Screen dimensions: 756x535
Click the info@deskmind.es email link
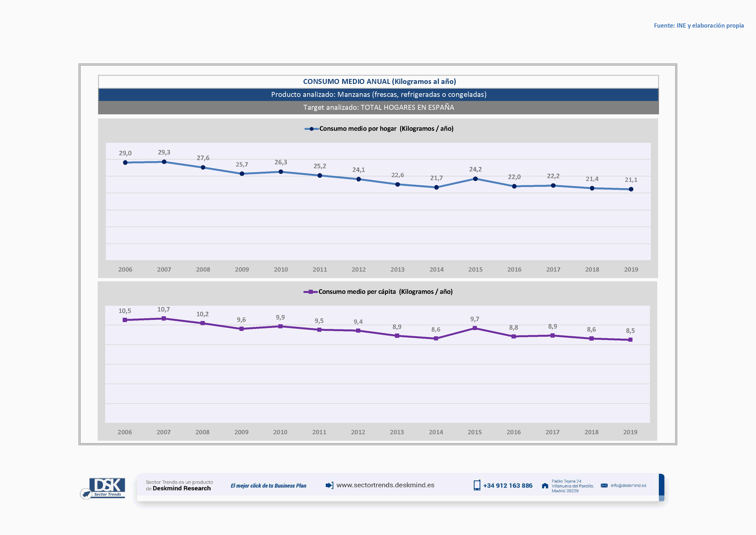click(x=628, y=486)
